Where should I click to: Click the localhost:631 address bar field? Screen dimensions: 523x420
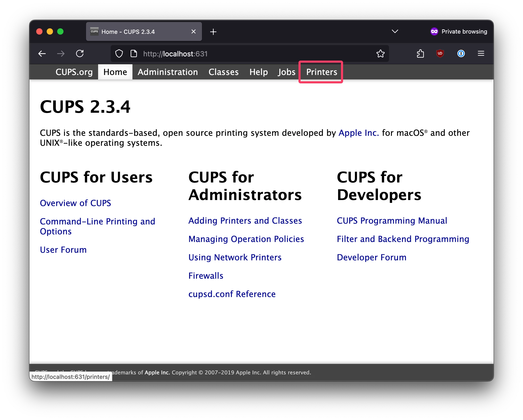pos(249,54)
